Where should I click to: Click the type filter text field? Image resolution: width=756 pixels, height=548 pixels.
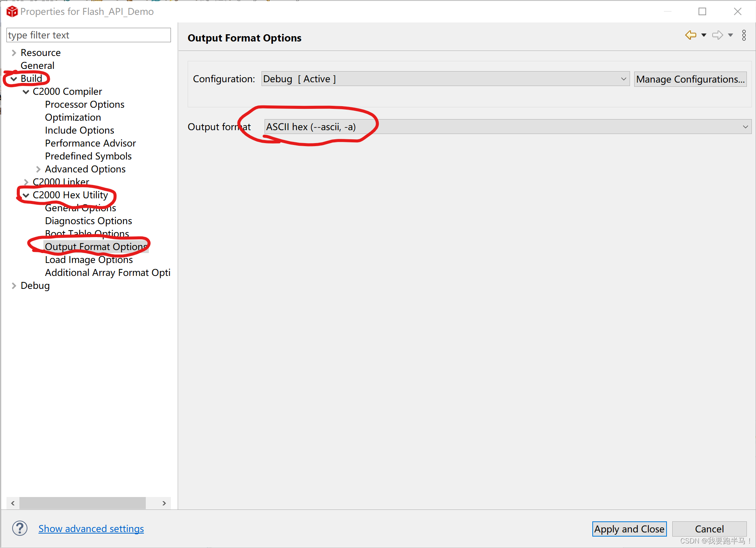88,35
